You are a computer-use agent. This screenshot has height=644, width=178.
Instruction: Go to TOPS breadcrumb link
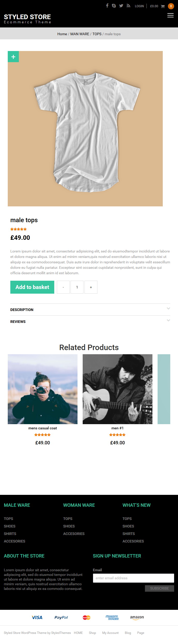pos(97,34)
